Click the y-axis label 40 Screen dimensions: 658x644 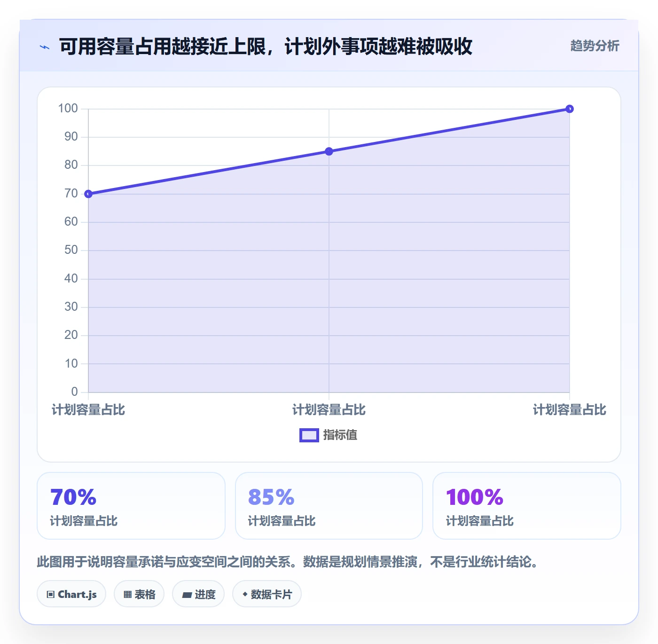tap(71, 279)
